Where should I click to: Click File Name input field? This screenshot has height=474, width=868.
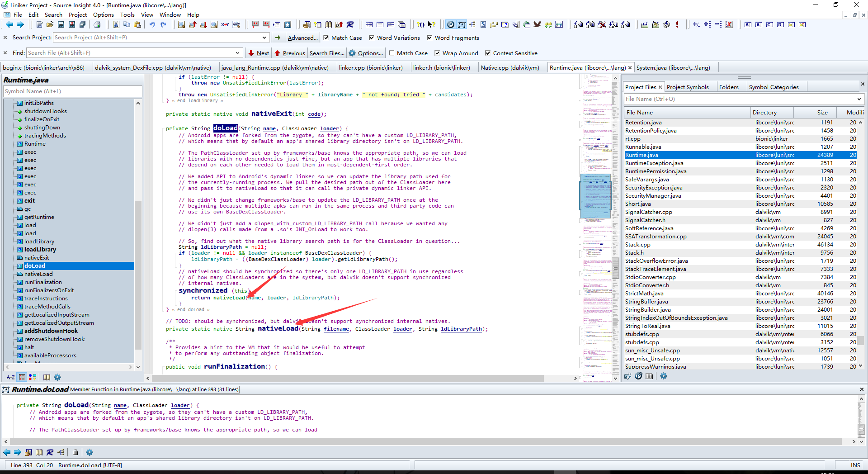(739, 99)
